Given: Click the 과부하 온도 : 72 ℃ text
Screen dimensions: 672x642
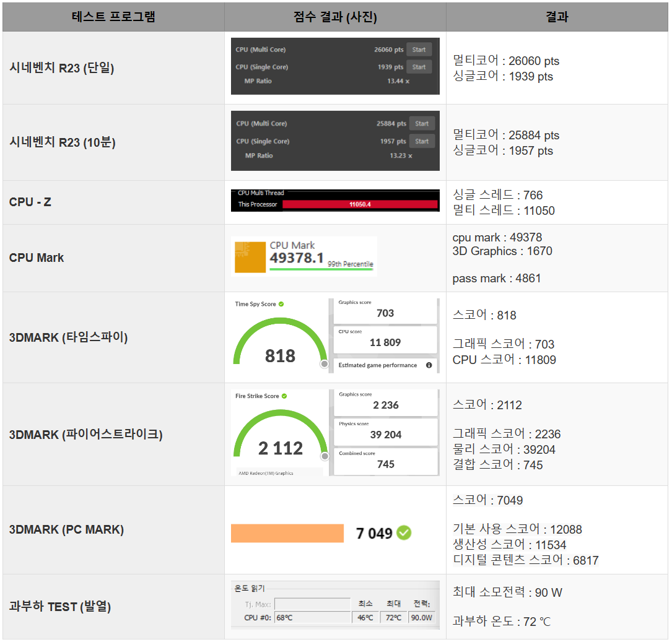Looking at the screenshot, I should pos(502,622).
